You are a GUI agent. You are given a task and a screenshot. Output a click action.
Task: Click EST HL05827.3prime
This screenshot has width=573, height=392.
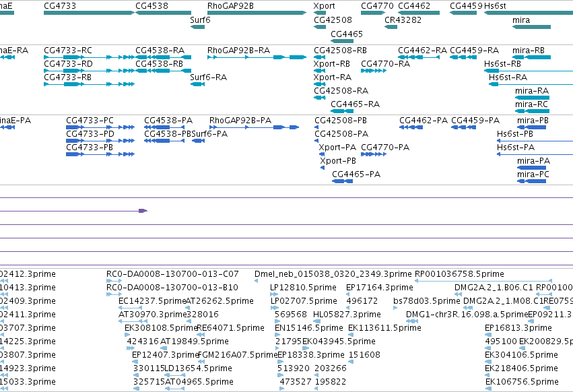tap(347, 315)
